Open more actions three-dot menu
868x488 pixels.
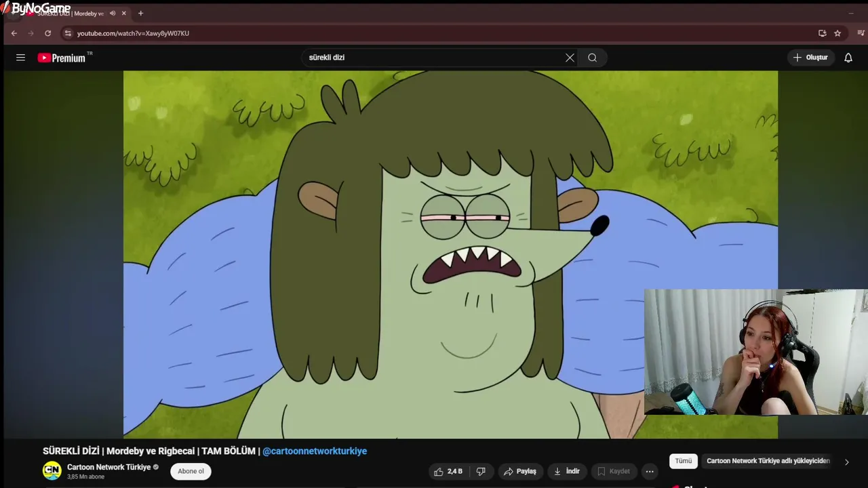649,471
